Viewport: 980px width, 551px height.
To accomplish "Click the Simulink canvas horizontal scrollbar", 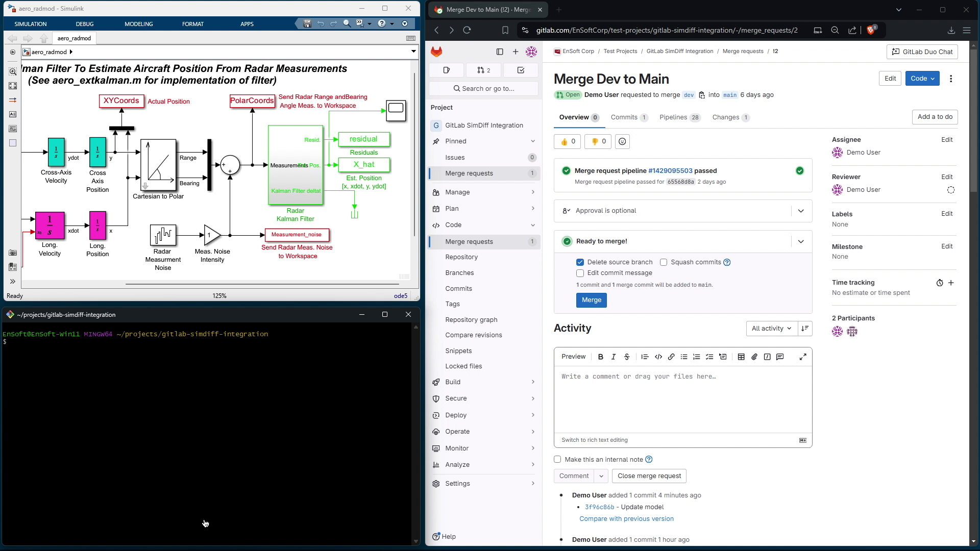I will tap(262, 284).
